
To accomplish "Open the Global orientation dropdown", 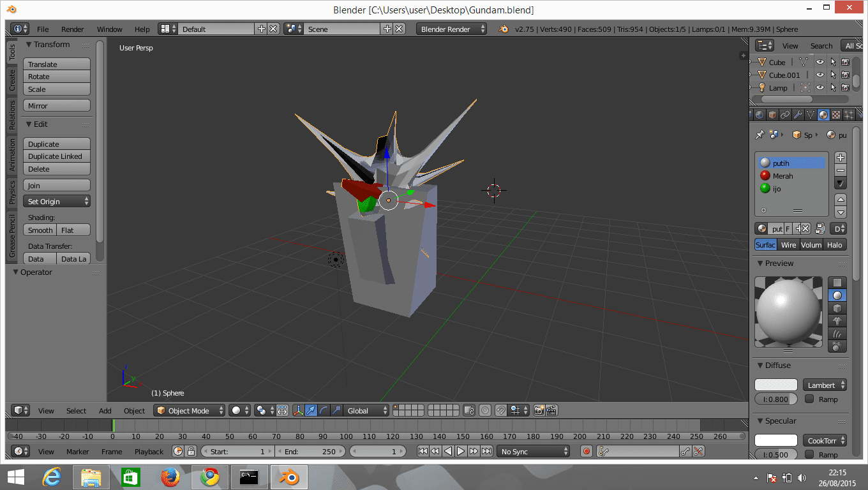I will tap(366, 411).
